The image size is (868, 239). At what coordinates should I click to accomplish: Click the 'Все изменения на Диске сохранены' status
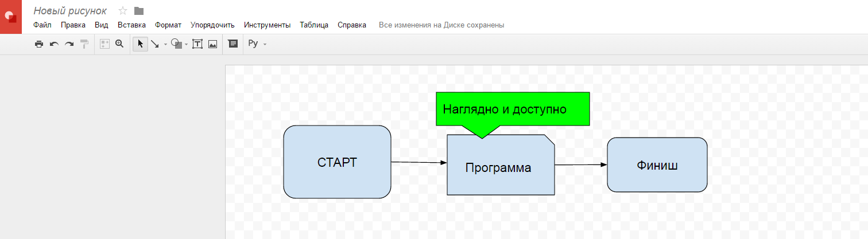pyautogui.click(x=441, y=25)
